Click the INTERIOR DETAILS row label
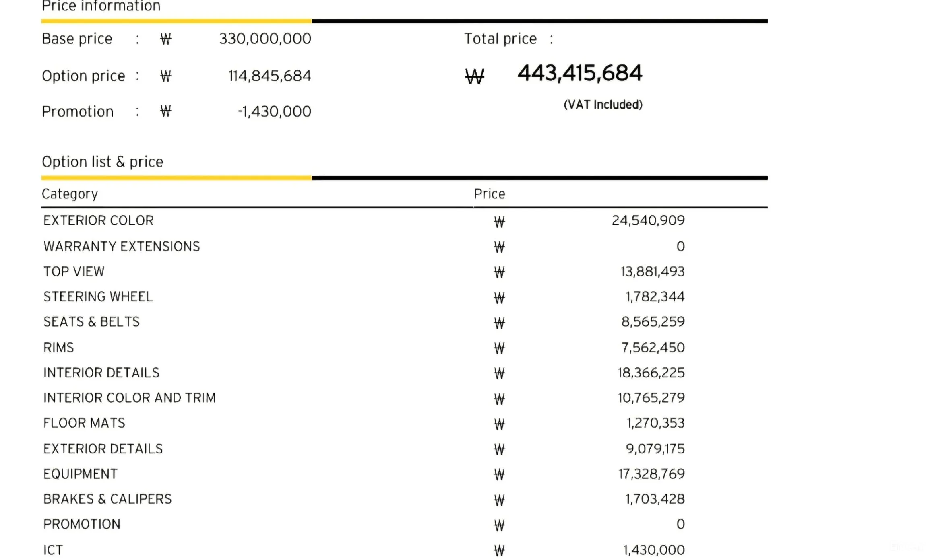934x560 pixels. click(x=101, y=373)
